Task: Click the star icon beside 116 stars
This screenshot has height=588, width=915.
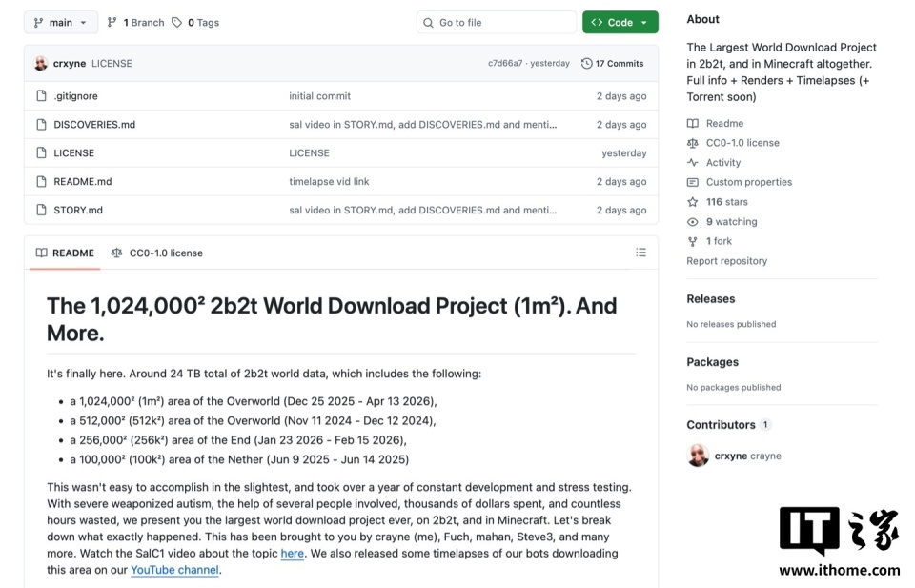Action: [x=693, y=202]
